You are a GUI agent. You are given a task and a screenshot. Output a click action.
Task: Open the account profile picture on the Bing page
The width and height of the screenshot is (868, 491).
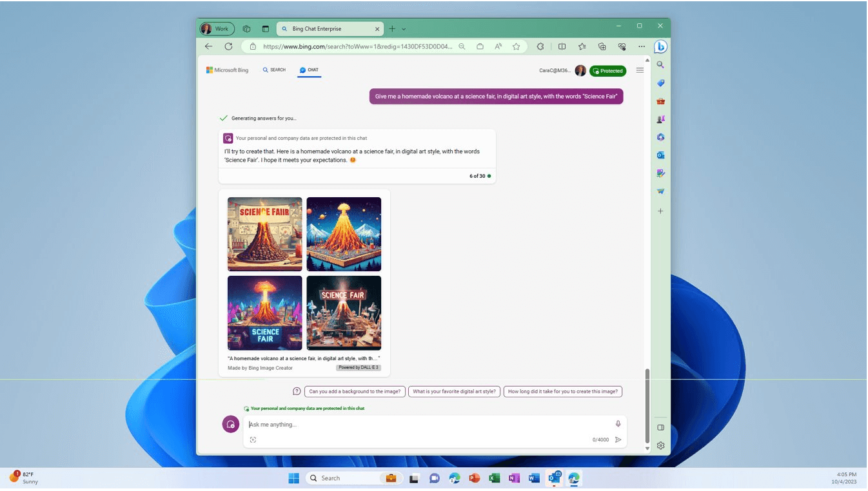pyautogui.click(x=580, y=71)
